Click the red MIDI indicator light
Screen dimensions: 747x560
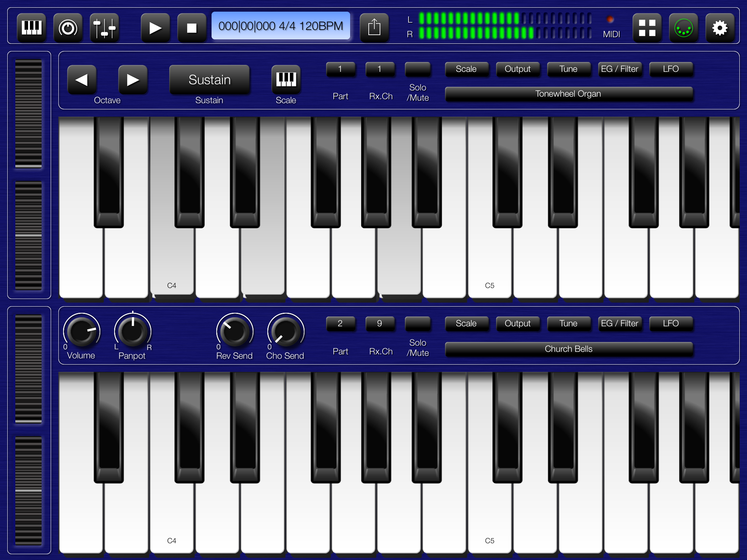click(x=610, y=19)
